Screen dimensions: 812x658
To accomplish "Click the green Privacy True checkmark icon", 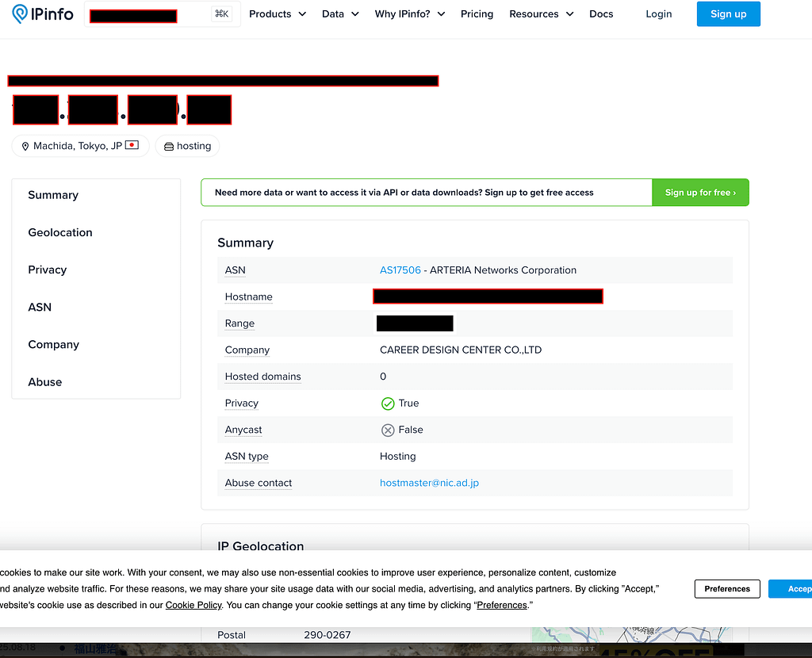I will point(388,404).
